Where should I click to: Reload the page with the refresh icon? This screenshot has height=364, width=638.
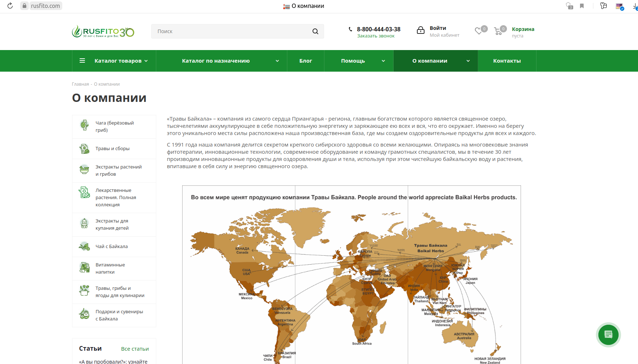10,6
